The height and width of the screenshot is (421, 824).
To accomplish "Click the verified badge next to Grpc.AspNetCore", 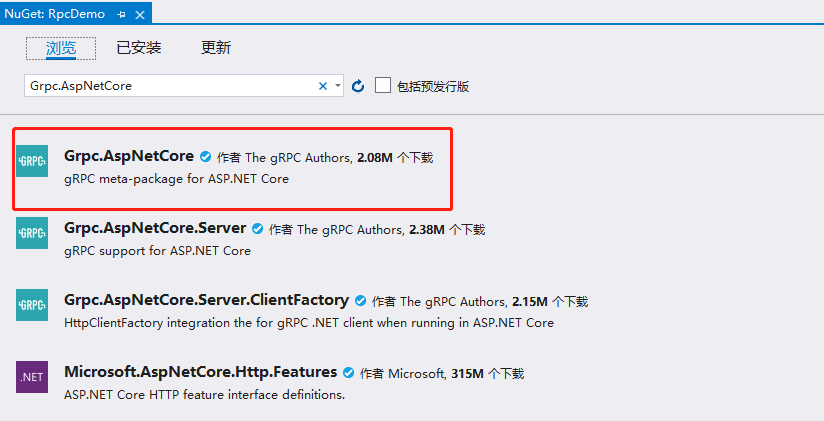I will pyautogui.click(x=205, y=157).
